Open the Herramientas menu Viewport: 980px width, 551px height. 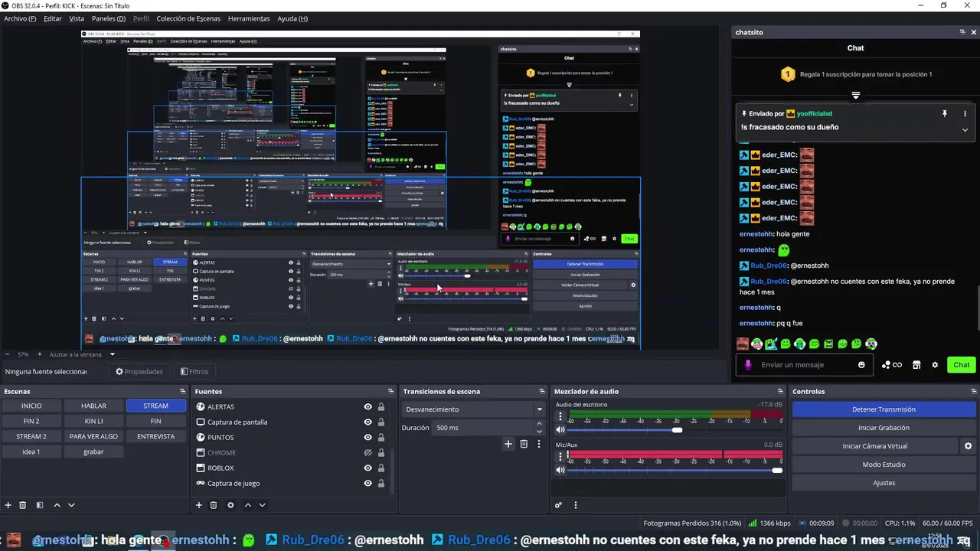click(x=249, y=18)
